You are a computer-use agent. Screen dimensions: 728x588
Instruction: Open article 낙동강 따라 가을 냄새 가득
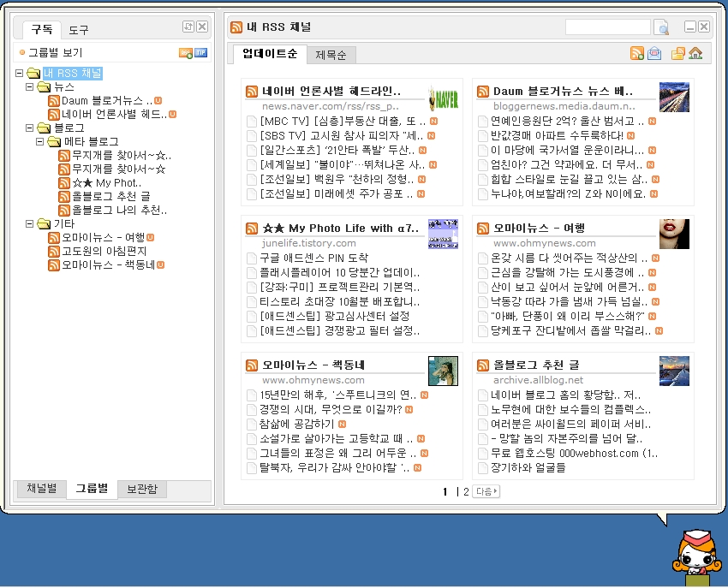(x=570, y=302)
